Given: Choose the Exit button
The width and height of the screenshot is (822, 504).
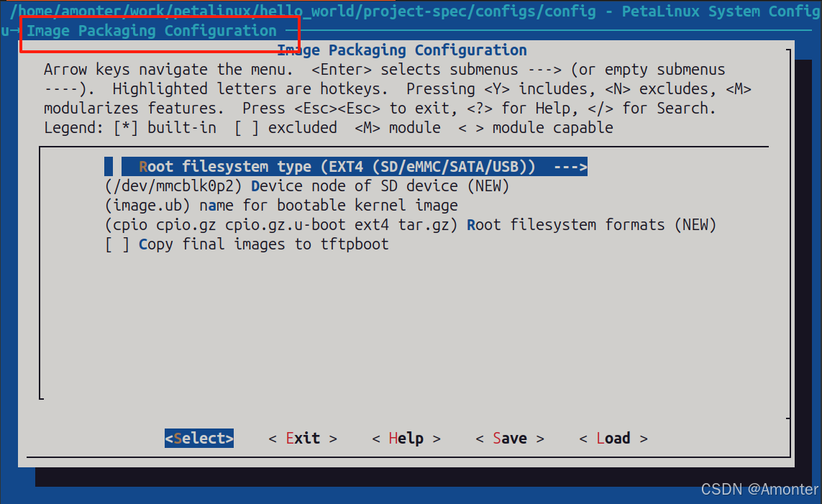Looking at the screenshot, I should coord(303,438).
